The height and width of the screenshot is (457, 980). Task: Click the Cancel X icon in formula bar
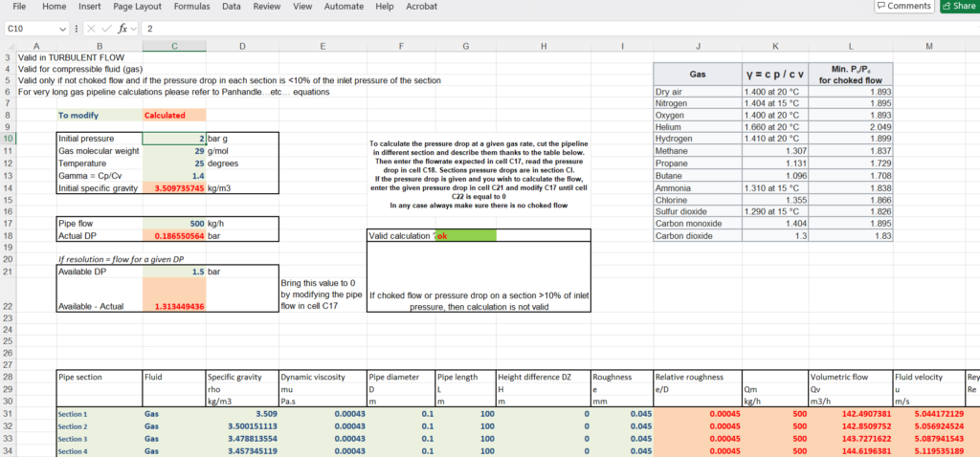[x=91, y=29]
